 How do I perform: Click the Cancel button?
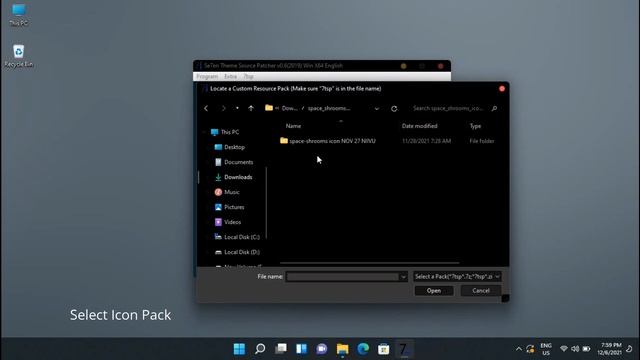[481, 291]
